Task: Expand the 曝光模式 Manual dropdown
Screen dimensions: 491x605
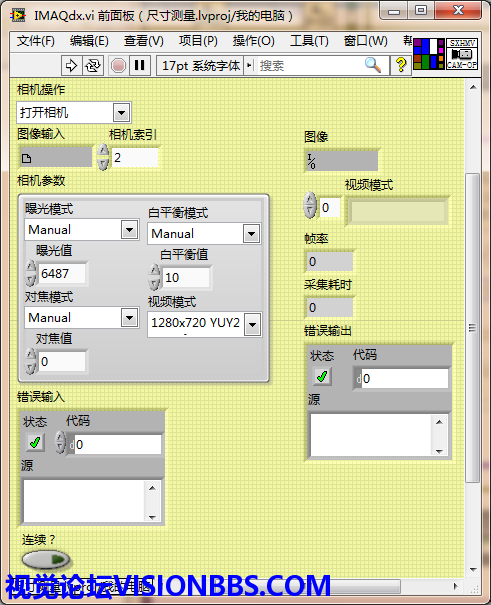Action: pos(130,230)
